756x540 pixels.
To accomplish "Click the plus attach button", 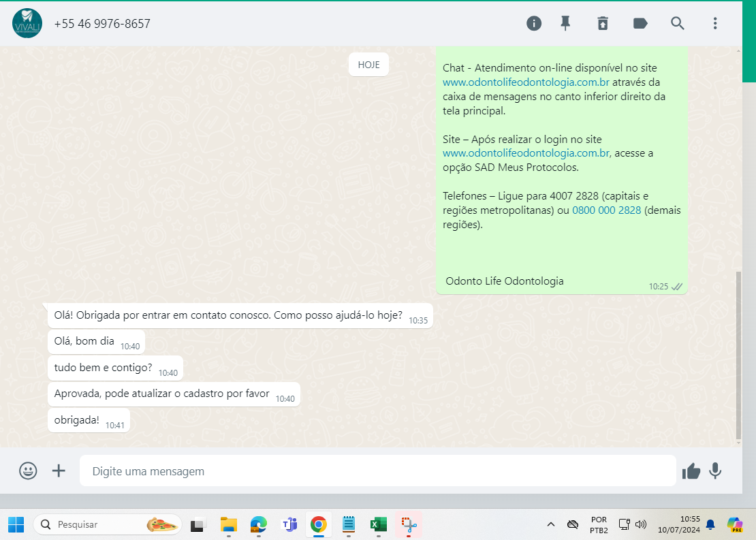I will click(x=59, y=471).
